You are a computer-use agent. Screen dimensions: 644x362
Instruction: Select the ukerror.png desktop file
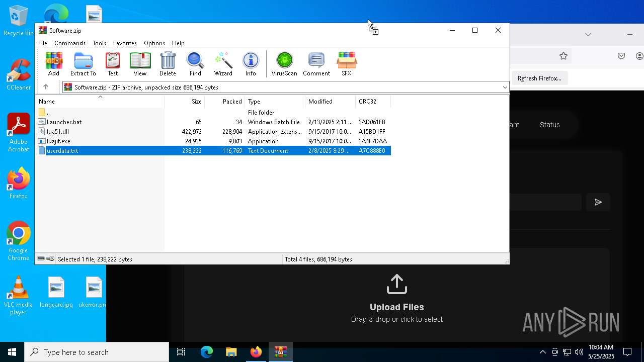(93, 293)
